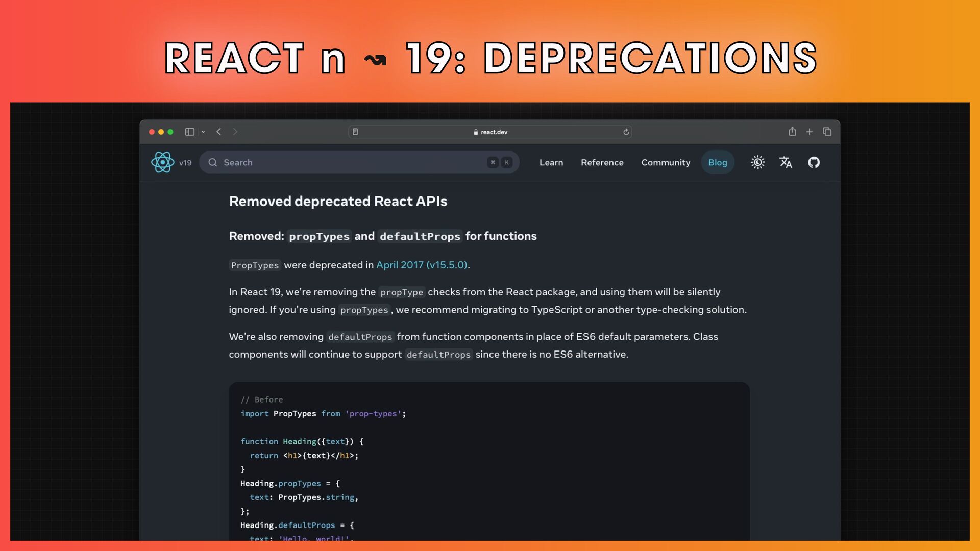Click the Safari sidebar toggle icon
980x551 pixels.
pos(189,132)
